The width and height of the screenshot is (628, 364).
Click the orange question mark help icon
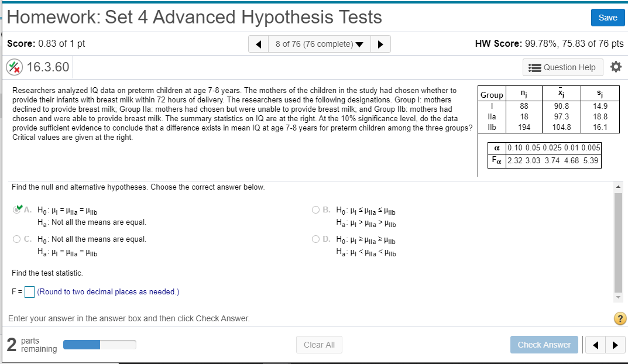tap(619, 318)
